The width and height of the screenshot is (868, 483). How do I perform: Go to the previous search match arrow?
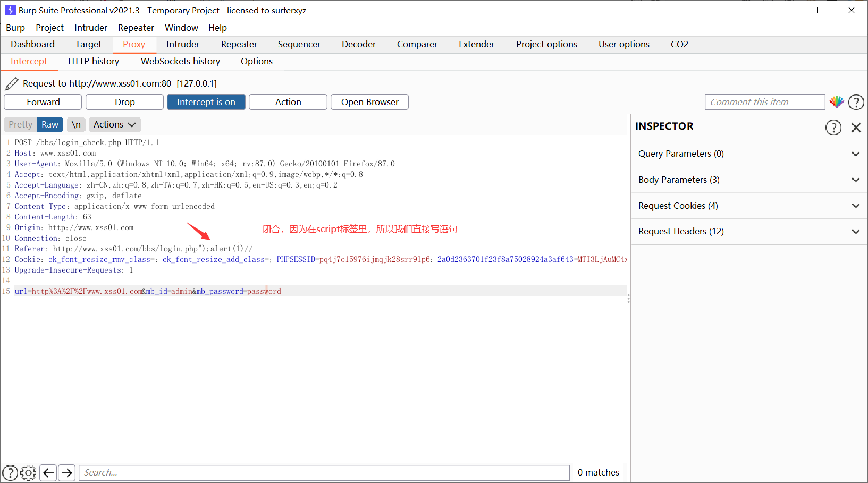(48, 473)
